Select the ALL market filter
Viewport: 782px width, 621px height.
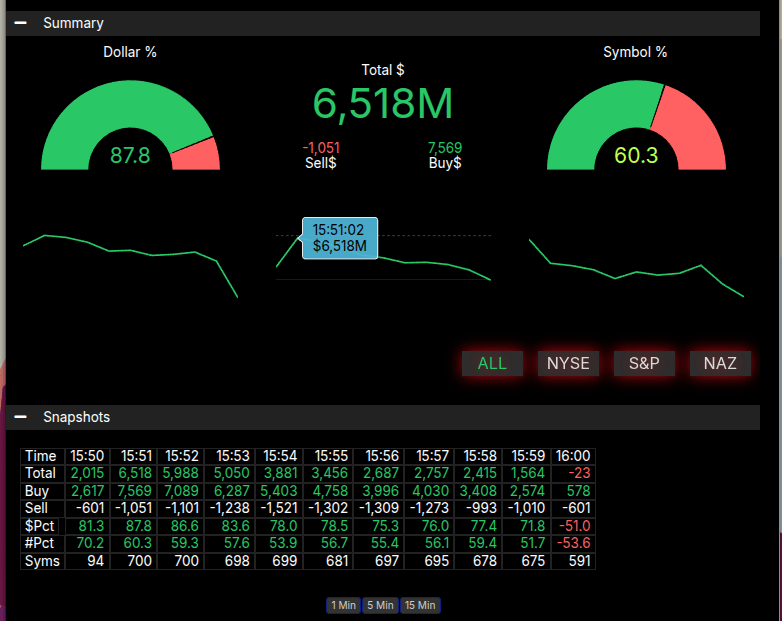tap(492, 363)
